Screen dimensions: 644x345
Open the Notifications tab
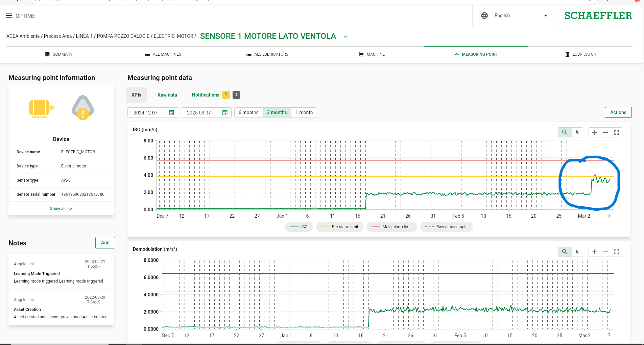point(206,95)
